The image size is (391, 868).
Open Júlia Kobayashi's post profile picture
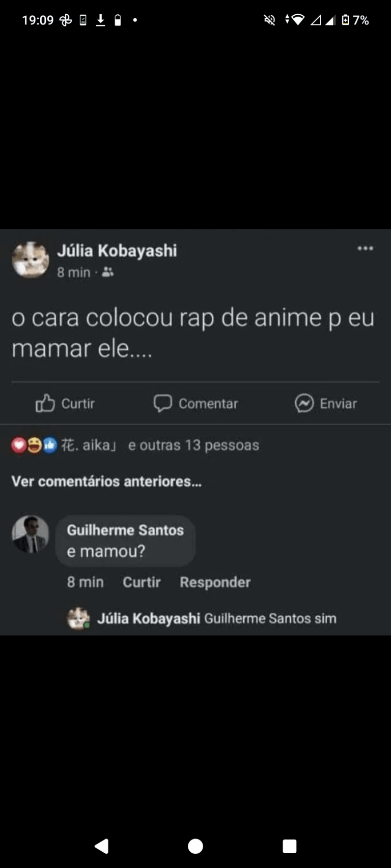[x=31, y=259]
